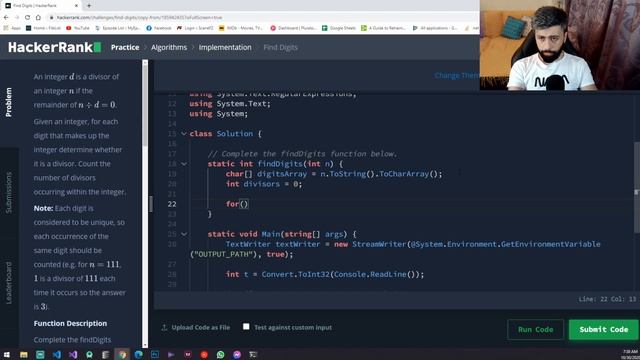Place cursor inside the for() parentheses

(x=244, y=204)
